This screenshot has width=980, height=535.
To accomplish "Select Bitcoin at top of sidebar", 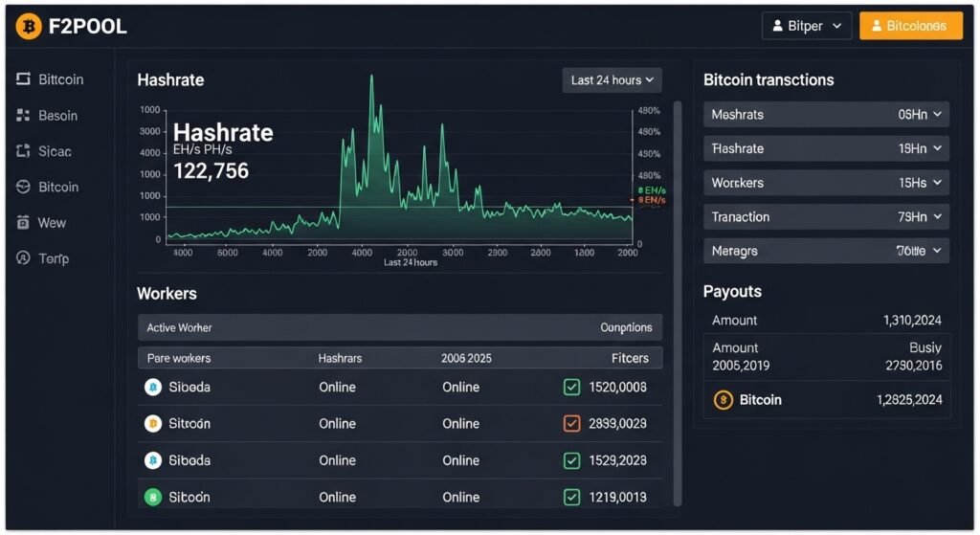I will coord(59,79).
